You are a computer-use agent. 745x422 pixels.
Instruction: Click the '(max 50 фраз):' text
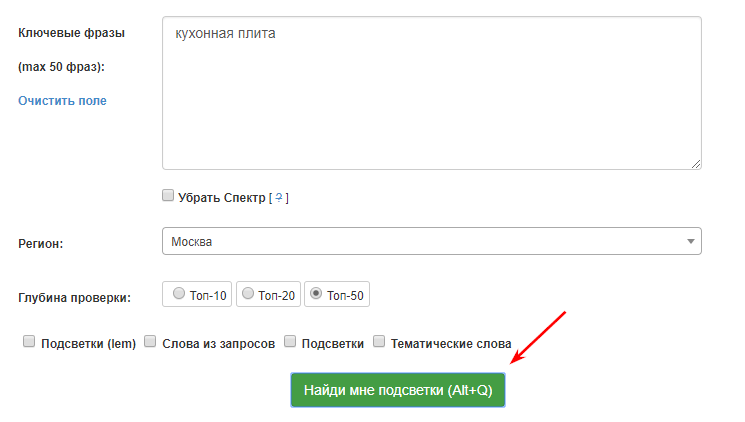coord(61,67)
